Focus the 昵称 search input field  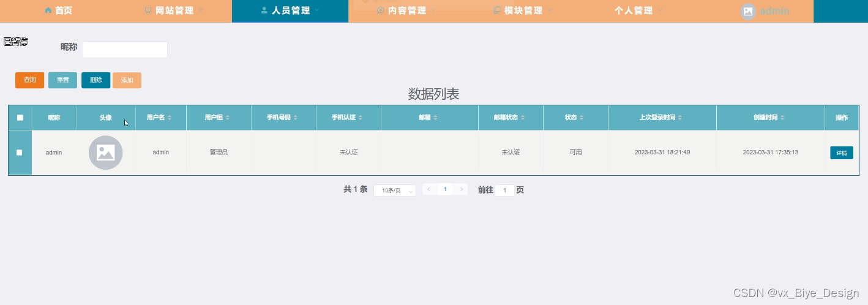tap(125, 50)
